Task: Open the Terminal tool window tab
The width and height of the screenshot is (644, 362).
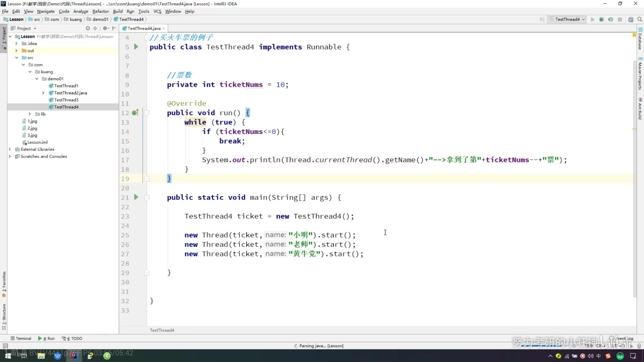Action: point(21,339)
